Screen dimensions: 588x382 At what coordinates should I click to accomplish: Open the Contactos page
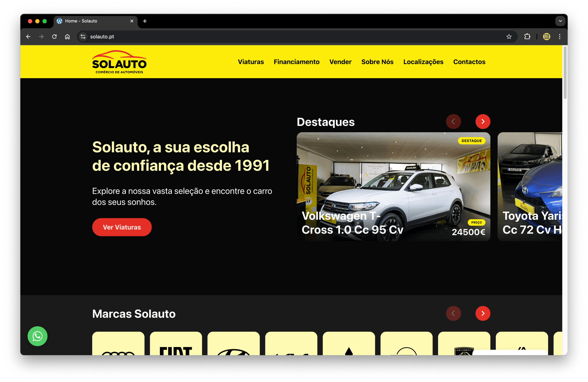(469, 62)
